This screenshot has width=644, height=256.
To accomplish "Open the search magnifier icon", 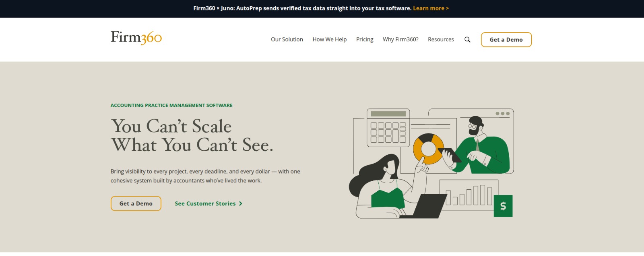I will (x=467, y=39).
